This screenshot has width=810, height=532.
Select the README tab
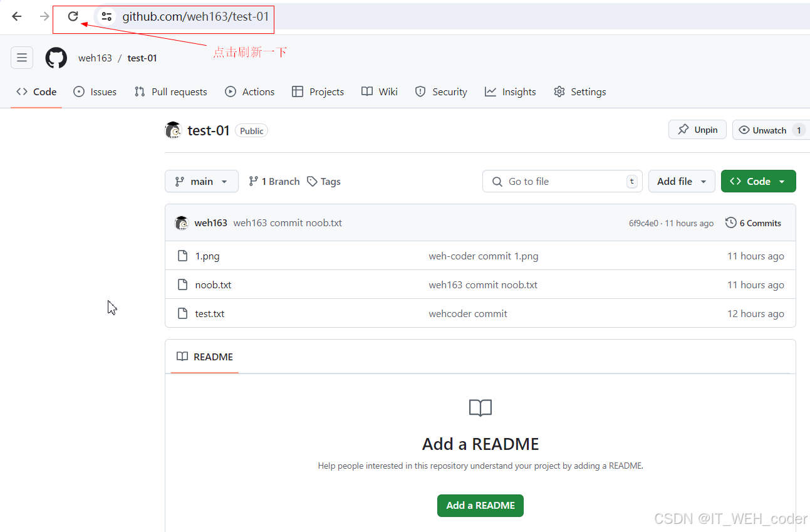coord(205,357)
